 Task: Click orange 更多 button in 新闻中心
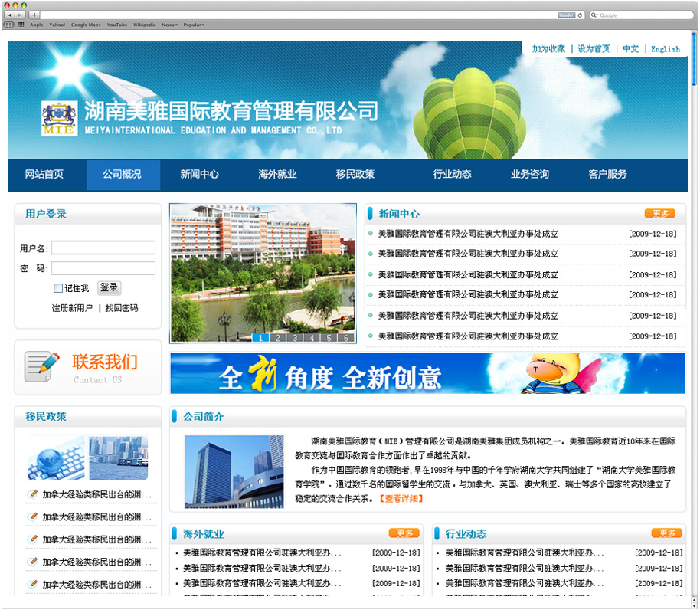[659, 214]
